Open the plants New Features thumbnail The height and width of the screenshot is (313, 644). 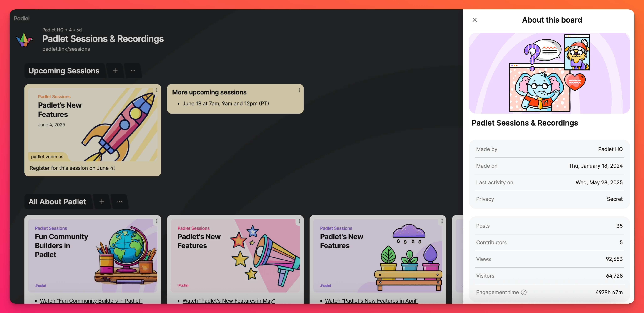pos(378,255)
